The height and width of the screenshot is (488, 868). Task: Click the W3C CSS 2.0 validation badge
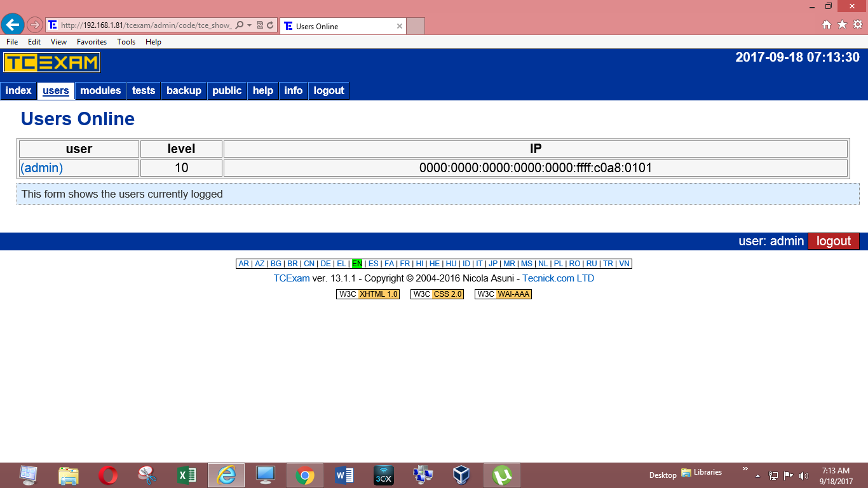(x=437, y=294)
